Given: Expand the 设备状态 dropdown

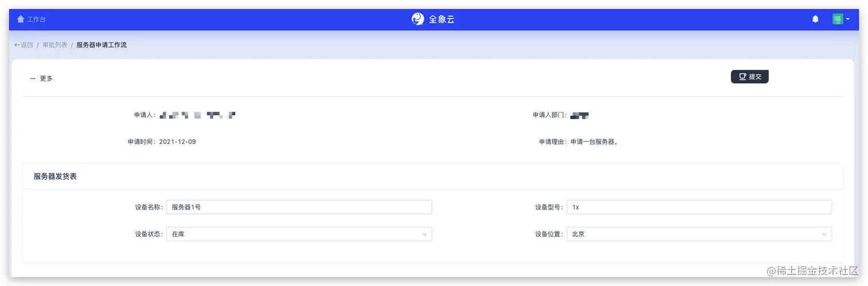Looking at the screenshot, I should click(299, 234).
